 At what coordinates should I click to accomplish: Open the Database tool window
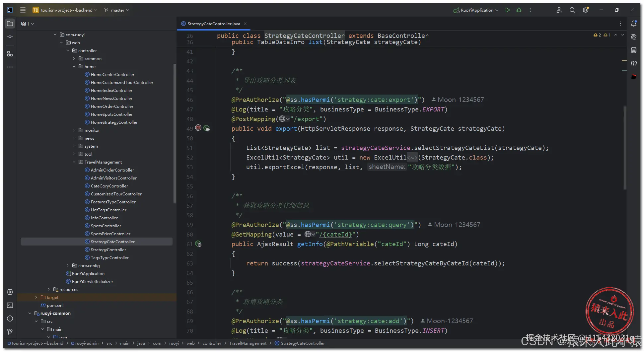(634, 50)
